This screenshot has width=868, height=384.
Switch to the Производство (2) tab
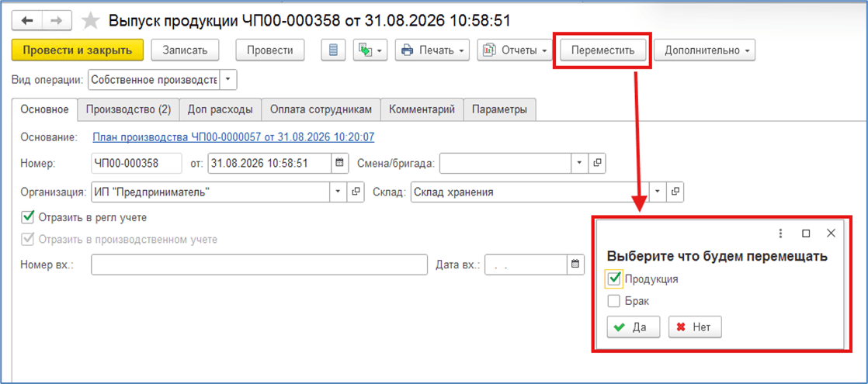[x=128, y=109]
